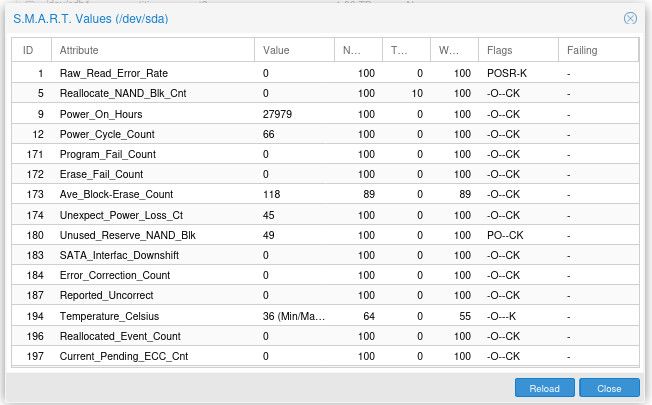Viewport: 652px width, 405px height.
Task: Click the -O---K flags in Temperature row
Action: [x=501, y=316]
